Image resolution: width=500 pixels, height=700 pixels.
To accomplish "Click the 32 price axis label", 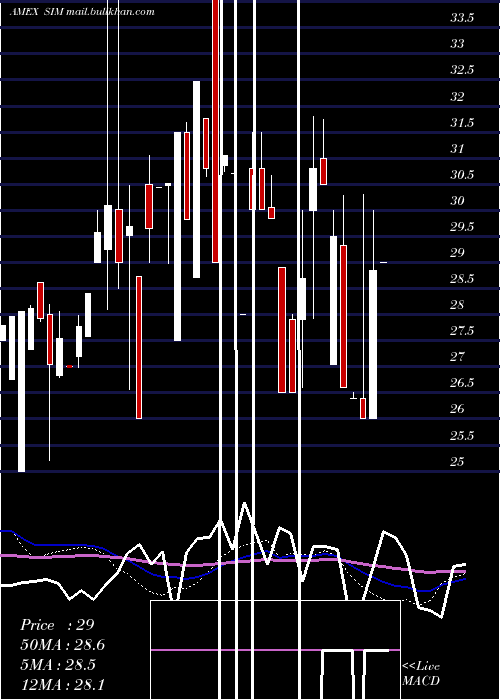I will [x=458, y=96].
